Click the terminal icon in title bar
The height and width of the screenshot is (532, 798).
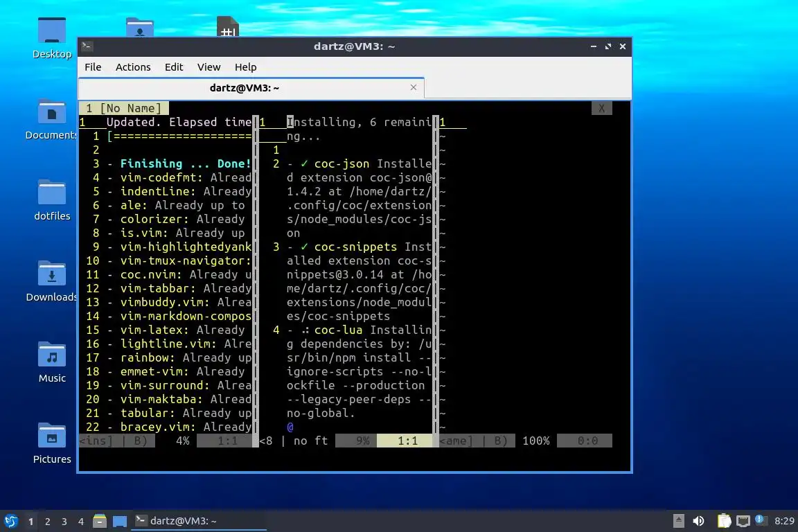coord(87,46)
